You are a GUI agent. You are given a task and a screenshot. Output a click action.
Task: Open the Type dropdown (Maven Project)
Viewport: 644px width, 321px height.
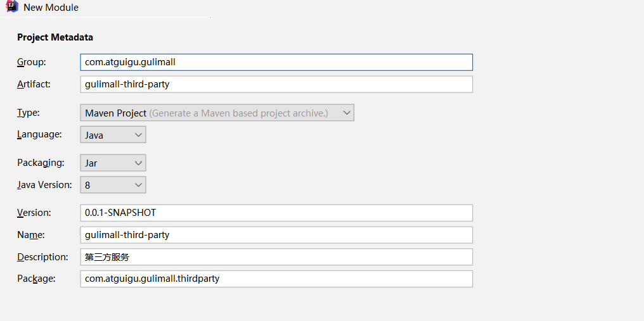click(x=217, y=113)
